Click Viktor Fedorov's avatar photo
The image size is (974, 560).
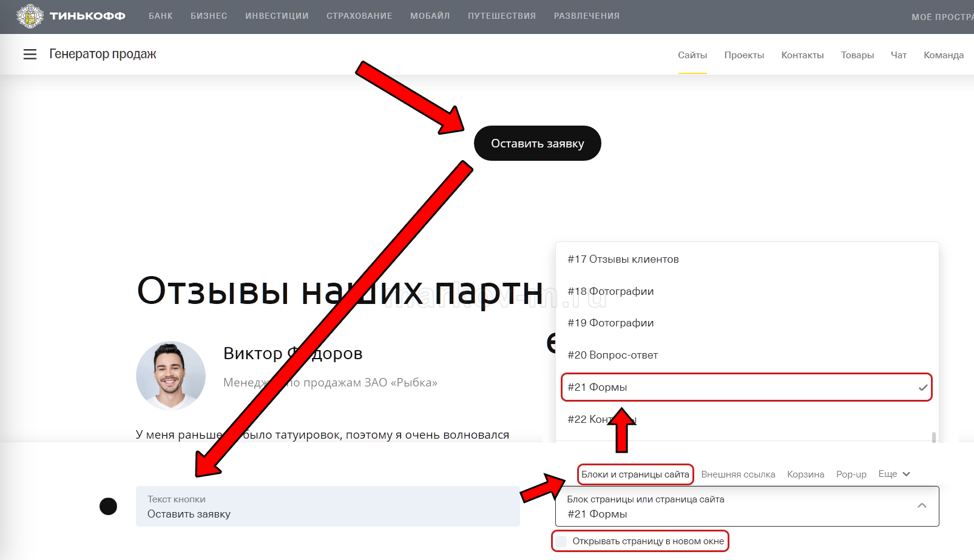[x=171, y=376]
